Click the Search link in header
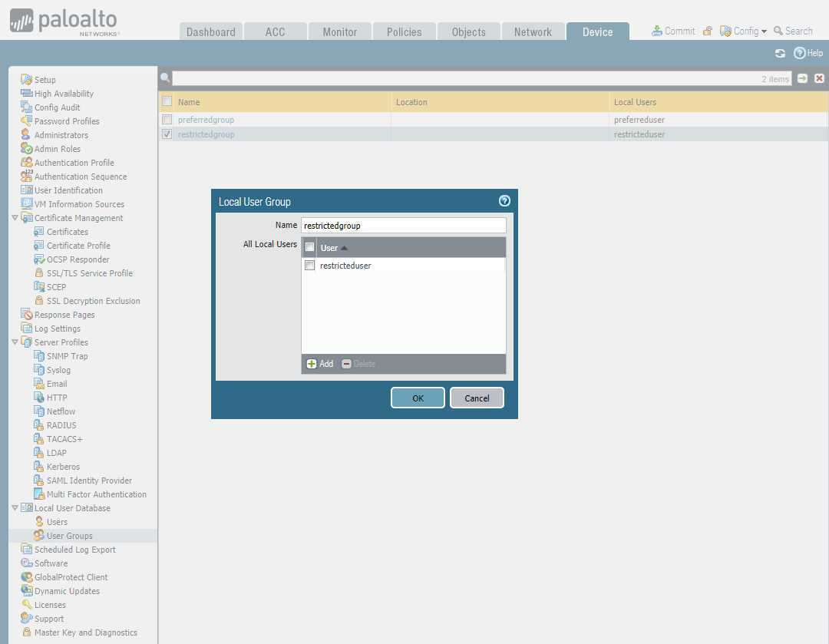Image resolution: width=829 pixels, height=644 pixels. pos(793,31)
